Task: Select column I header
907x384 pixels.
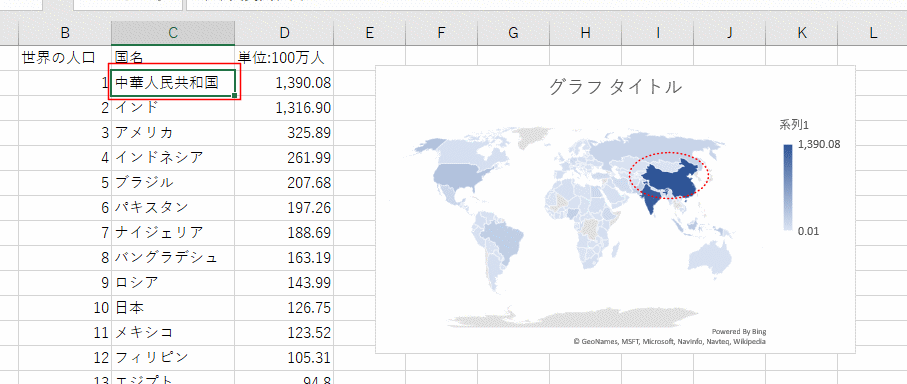Action: click(x=658, y=34)
